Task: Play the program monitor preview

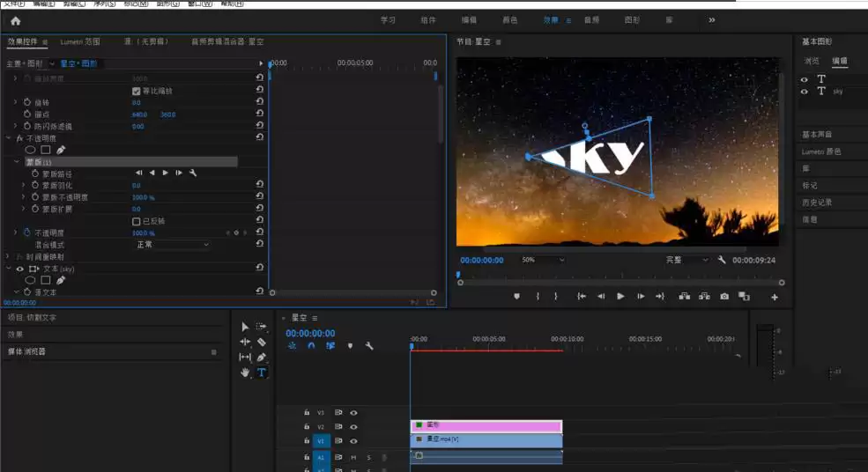Action: (x=620, y=297)
